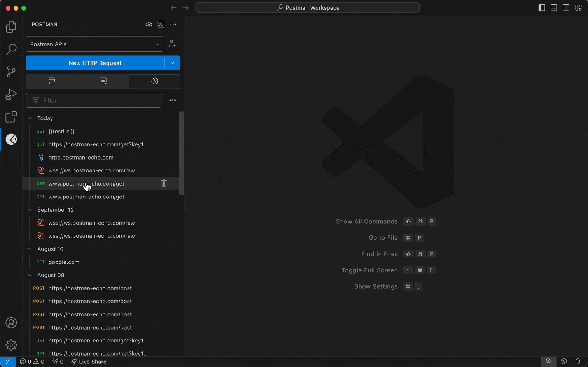Collapse the August 10 history group
588x367 pixels.
30,249
